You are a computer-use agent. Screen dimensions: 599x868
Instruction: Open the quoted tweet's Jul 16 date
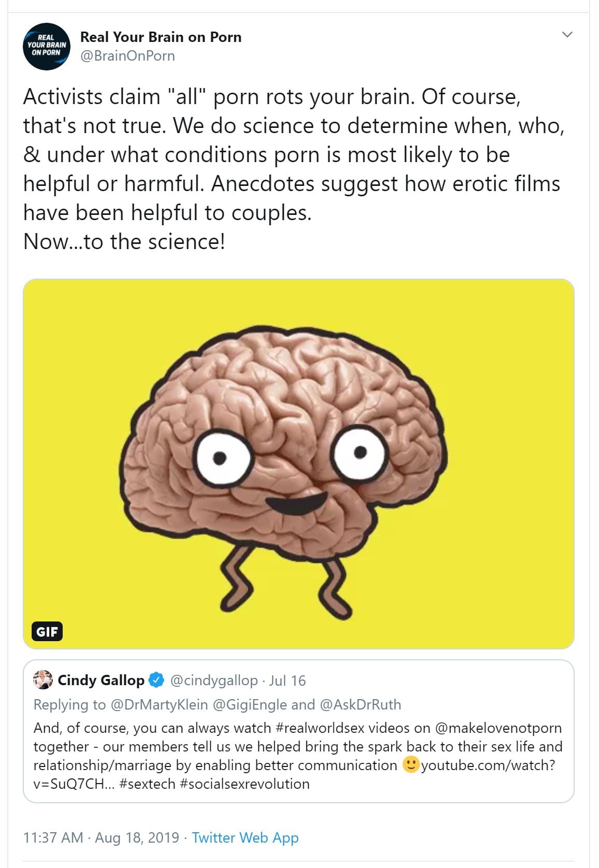click(x=288, y=681)
